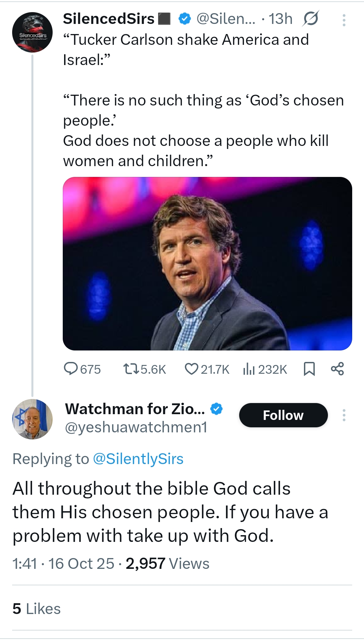Image resolution: width=364 pixels, height=644 pixels.
Task: Open the Watchman for Zion display name
Action: [135, 409]
